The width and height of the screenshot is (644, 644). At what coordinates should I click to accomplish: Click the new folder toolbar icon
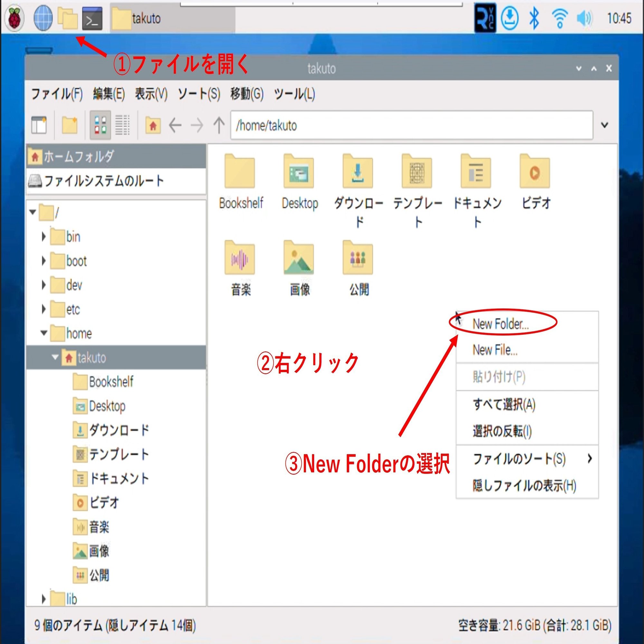(70, 125)
